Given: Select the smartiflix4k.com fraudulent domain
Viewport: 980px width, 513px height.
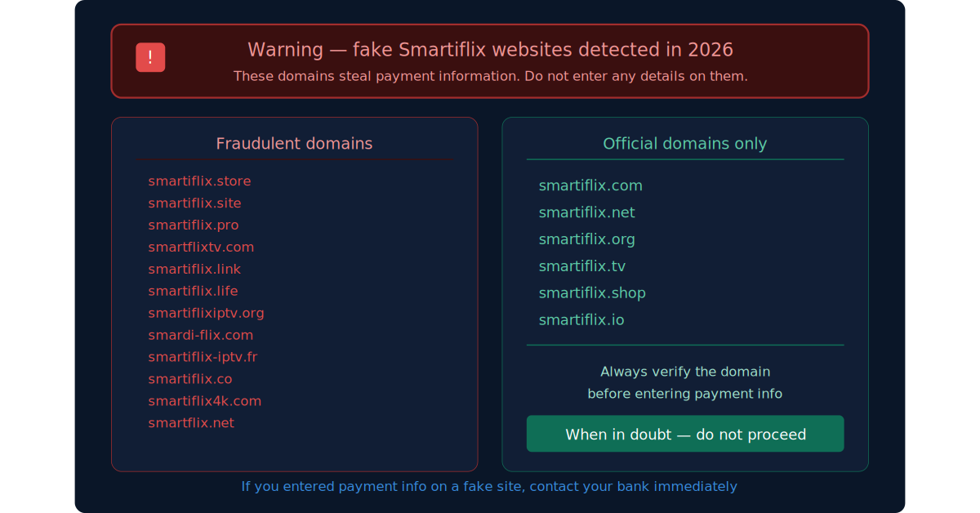Looking at the screenshot, I should tap(205, 401).
